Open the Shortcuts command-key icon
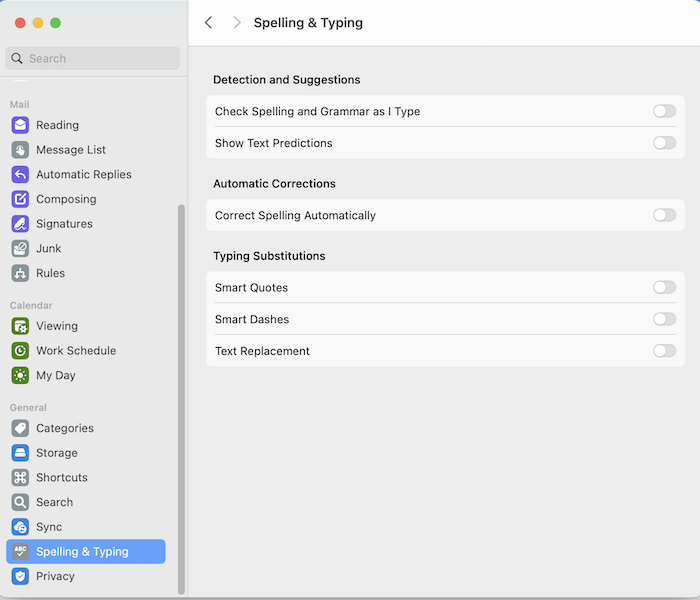Screen dimensions: 700x600 coord(20,478)
